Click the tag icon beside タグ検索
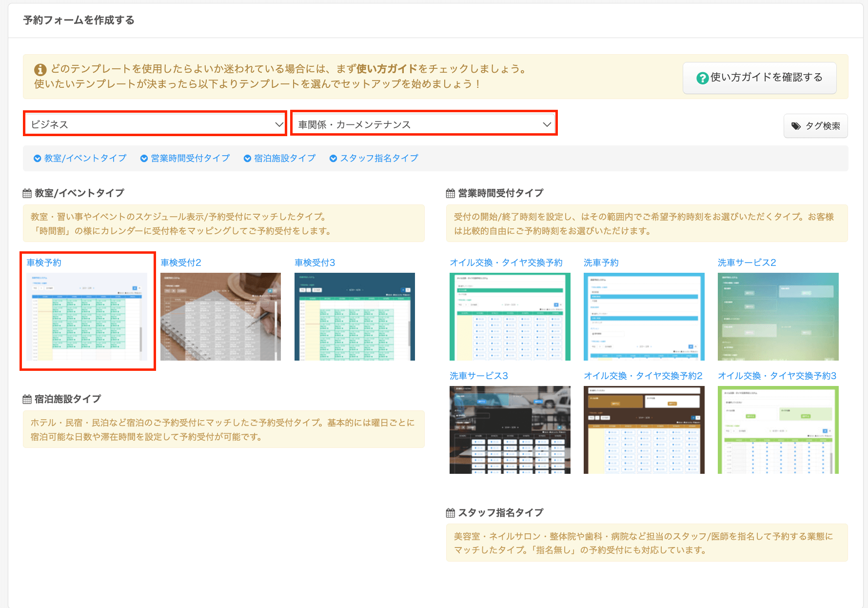Screen dimensions: 868x608 (796, 126)
